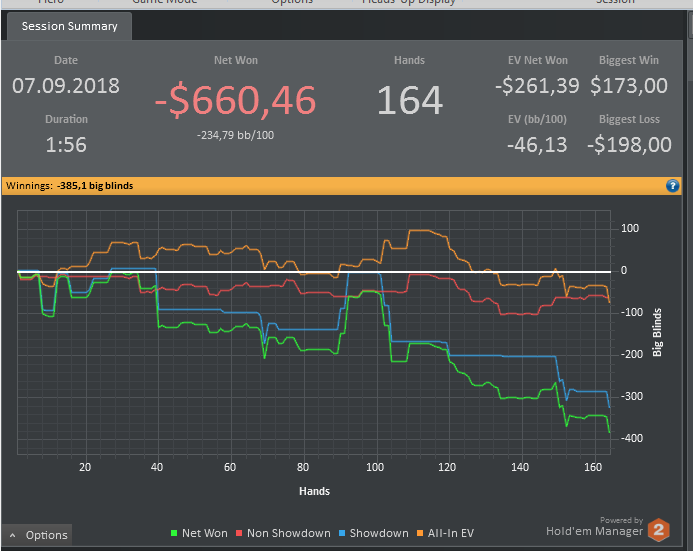The height and width of the screenshot is (551, 693).
Task: Toggle the Non Showdown red legend swatch
Action: (239, 533)
